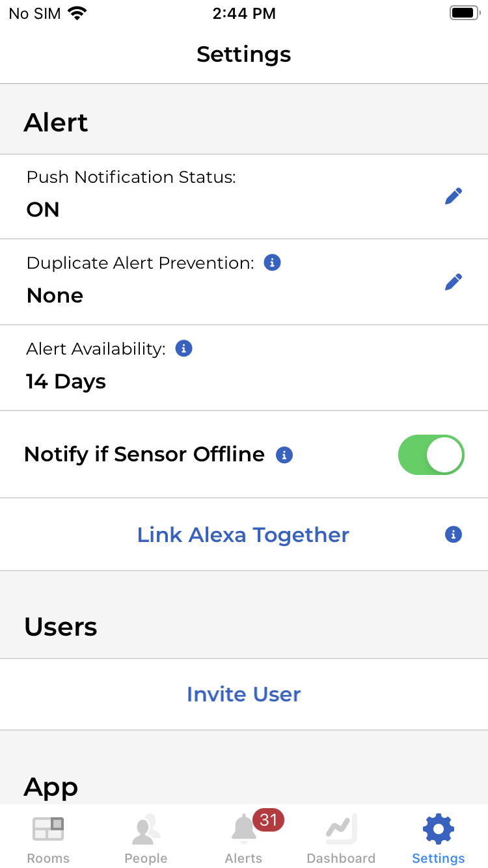
Task: Tap the Invite User link
Action: 244,694
